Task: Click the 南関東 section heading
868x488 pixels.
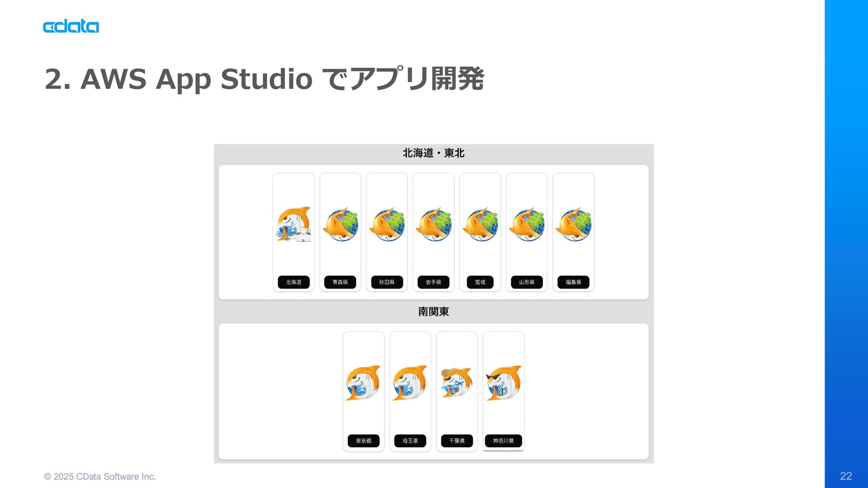Action: coord(434,312)
